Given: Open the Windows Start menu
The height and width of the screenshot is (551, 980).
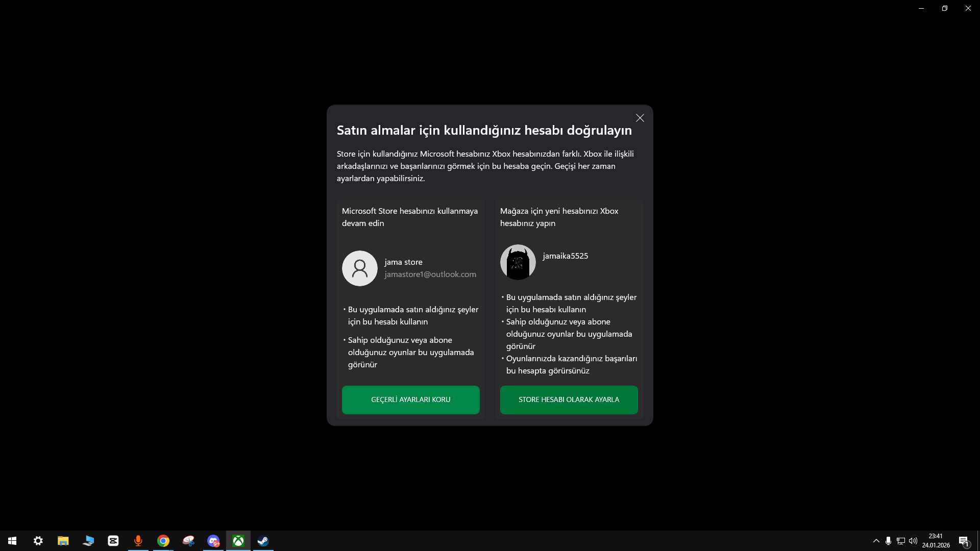Looking at the screenshot, I should pyautogui.click(x=12, y=541).
